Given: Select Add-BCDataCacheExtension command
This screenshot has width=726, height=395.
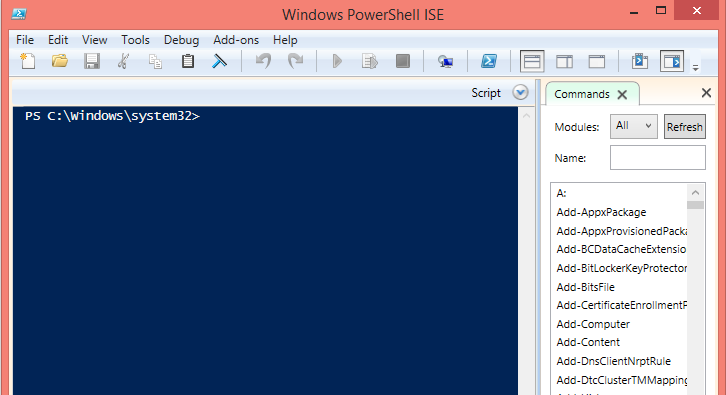Looking at the screenshot, I should (621, 249).
